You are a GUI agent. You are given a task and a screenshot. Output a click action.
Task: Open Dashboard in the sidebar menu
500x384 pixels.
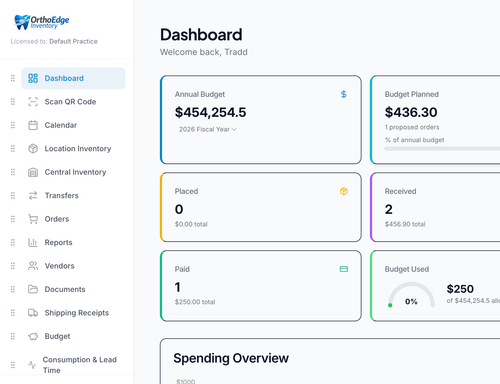[73, 78]
